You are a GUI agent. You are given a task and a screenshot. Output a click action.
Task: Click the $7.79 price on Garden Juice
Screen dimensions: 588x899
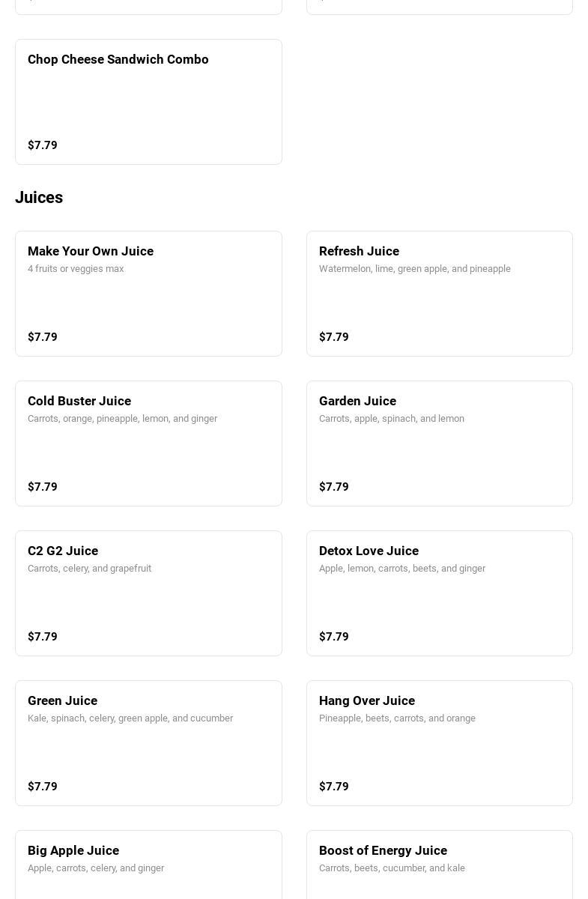point(334,487)
